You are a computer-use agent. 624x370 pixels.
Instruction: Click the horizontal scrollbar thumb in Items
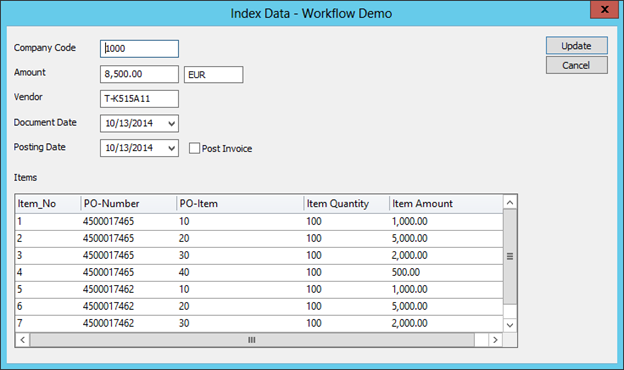(252, 340)
